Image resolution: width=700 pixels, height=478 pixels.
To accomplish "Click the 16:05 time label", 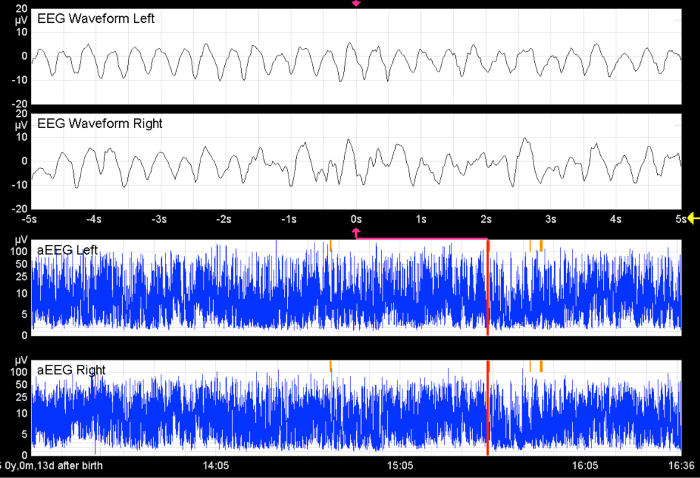I will (585, 466).
